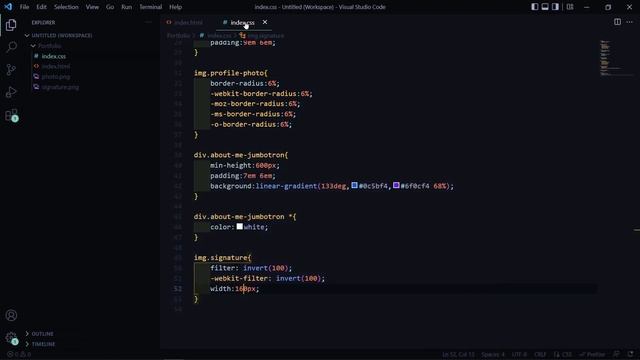Open the Help menu
This screenshot has width=640, height=360.
tap(176, 7)
